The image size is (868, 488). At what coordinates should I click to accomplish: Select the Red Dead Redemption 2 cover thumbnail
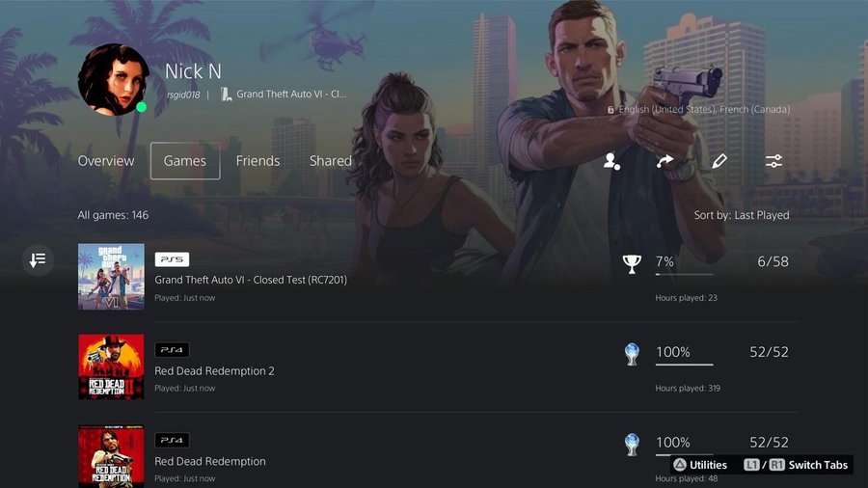111,366
